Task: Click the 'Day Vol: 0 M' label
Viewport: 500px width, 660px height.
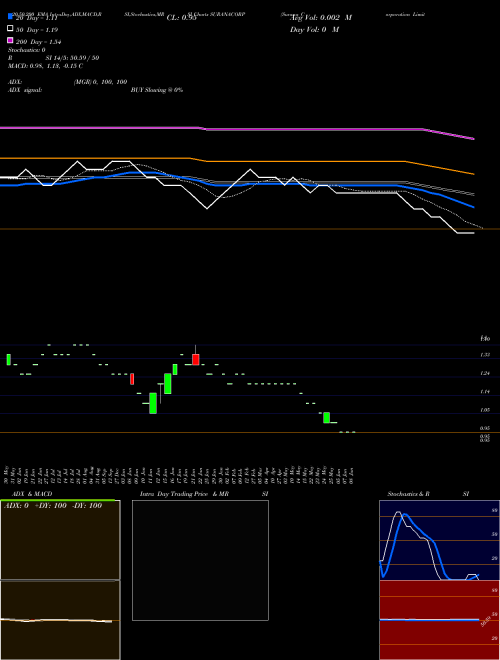Action: click(314, 29)
